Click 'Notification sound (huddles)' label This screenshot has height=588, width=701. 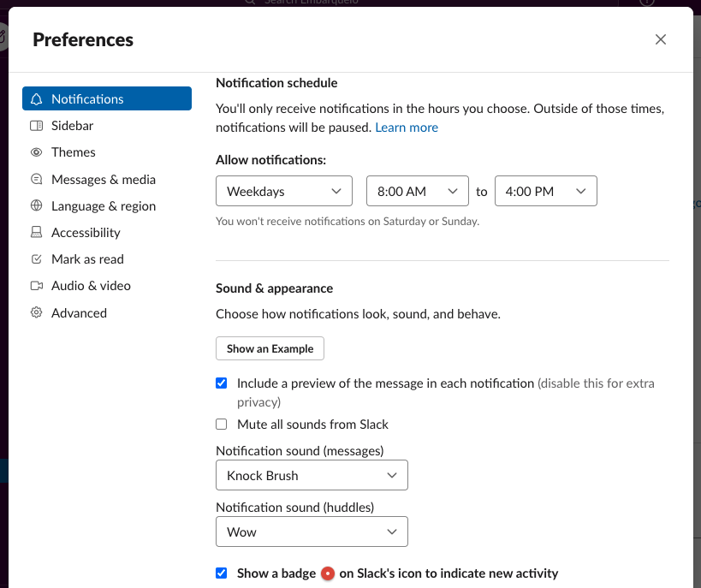294,507
